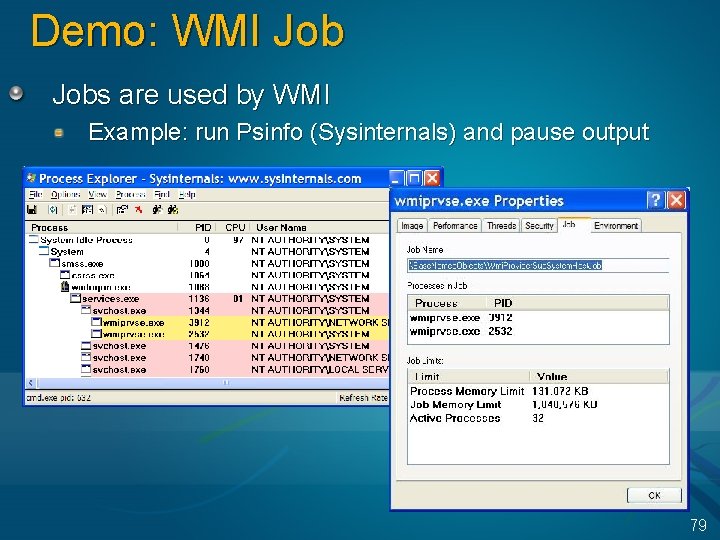Viewport: 720px width, 540px height.
Task: Click the System Idle Process row icon
Action: 34,239
